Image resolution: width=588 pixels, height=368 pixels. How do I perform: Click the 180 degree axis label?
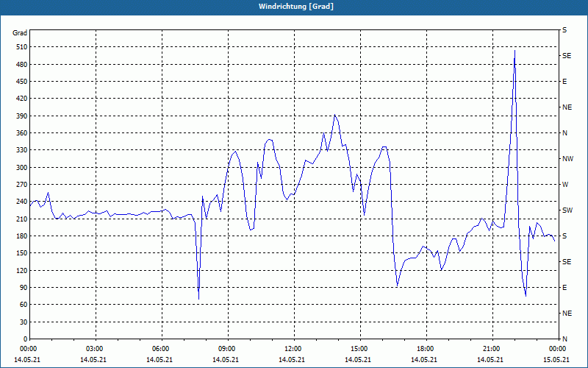22,236
